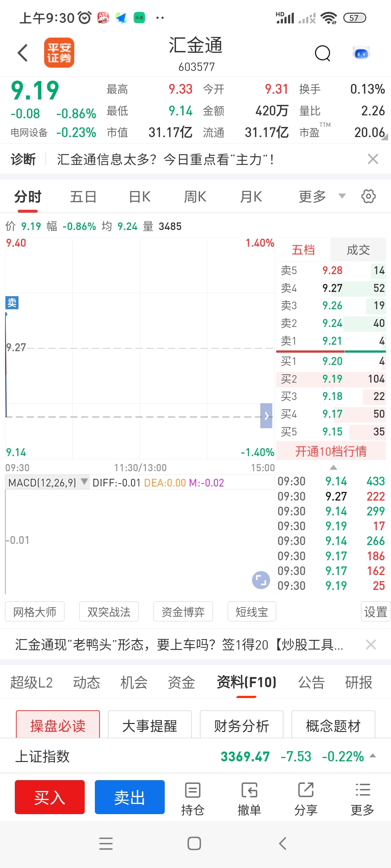Open 持仓 holdings icon
The image size is (391, 868).
point(193,799)
